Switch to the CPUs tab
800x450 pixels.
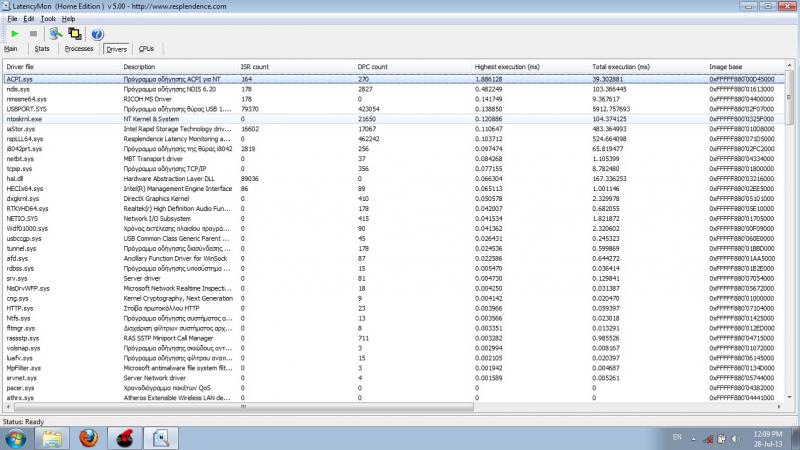click(x=147, y=48)
